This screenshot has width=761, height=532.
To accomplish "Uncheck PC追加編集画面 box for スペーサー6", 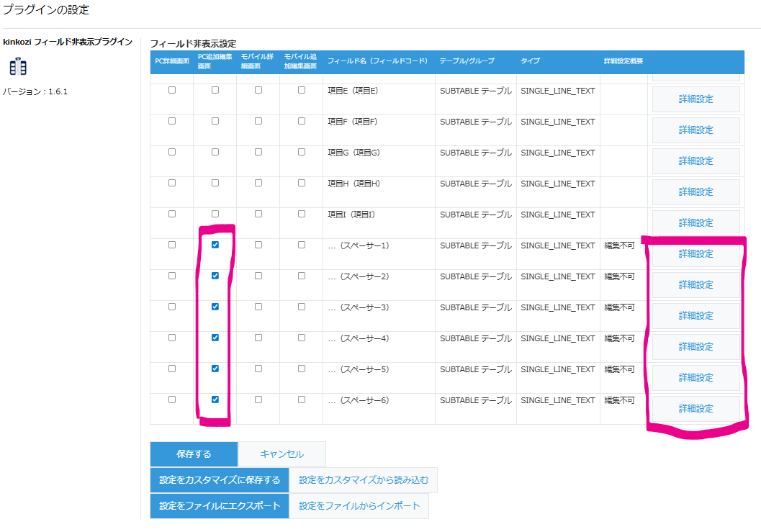I will [214, 400].
